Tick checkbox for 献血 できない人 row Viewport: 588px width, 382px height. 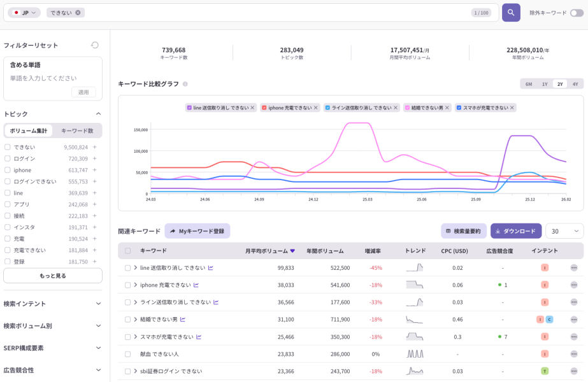128,354
